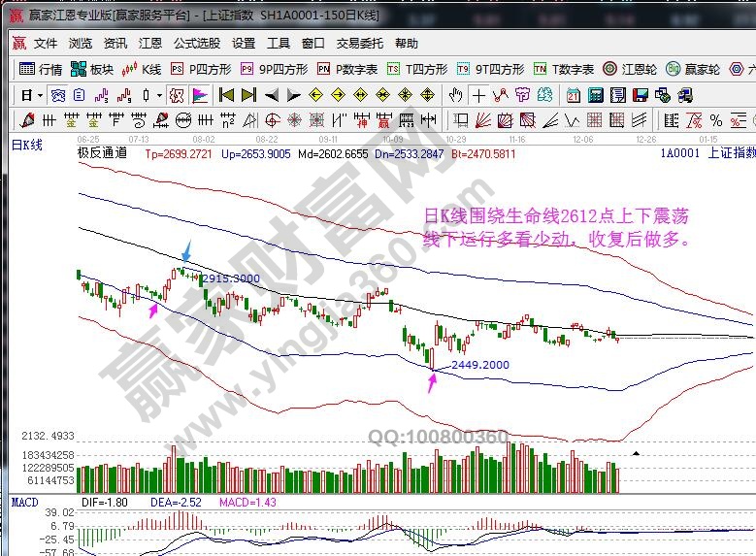The width and height of the screenshot is (756, 556).
Task: Click the percent sign tool icon
Action: click(715, 120)
